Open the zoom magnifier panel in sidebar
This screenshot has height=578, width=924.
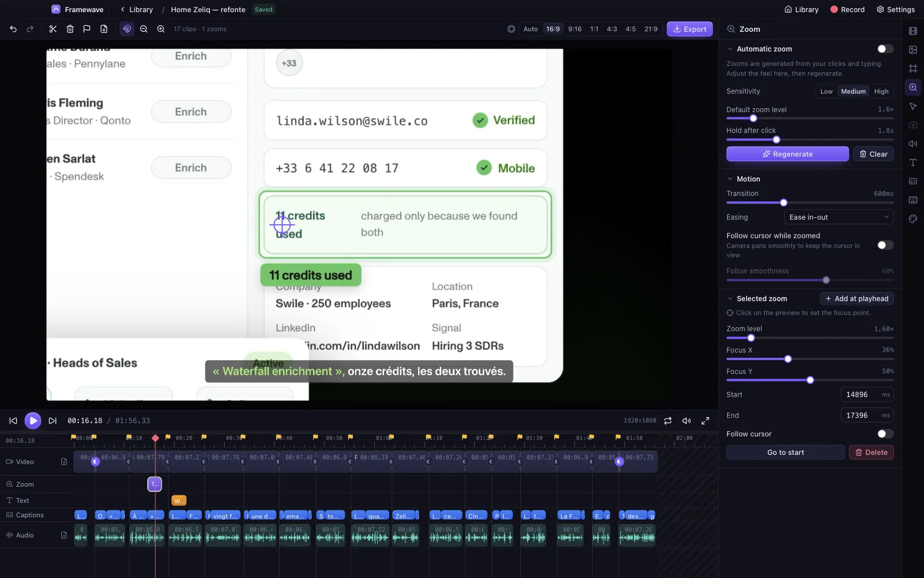[913, 88]
